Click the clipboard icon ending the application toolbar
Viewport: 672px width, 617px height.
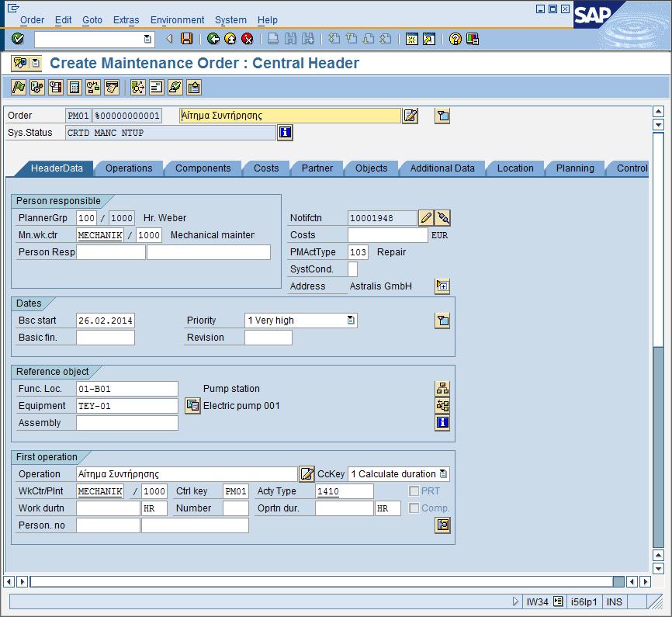(194, 88)
